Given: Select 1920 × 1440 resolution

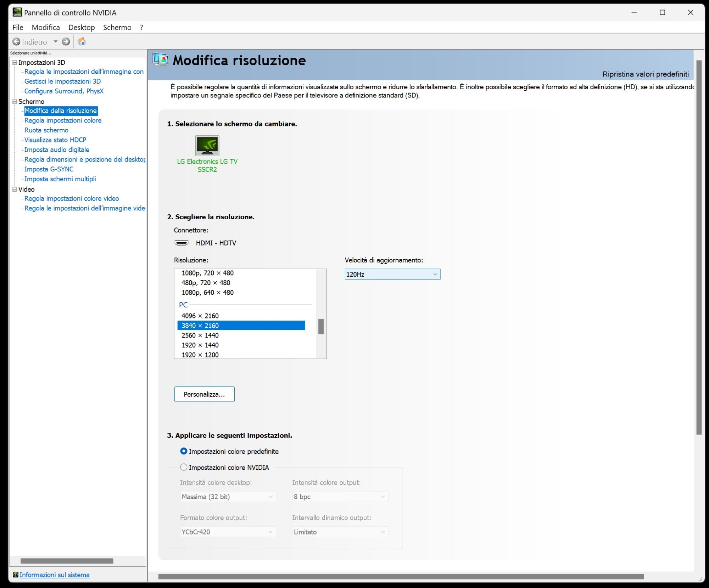Looking at the screenshot, I should tap(241, 345).
